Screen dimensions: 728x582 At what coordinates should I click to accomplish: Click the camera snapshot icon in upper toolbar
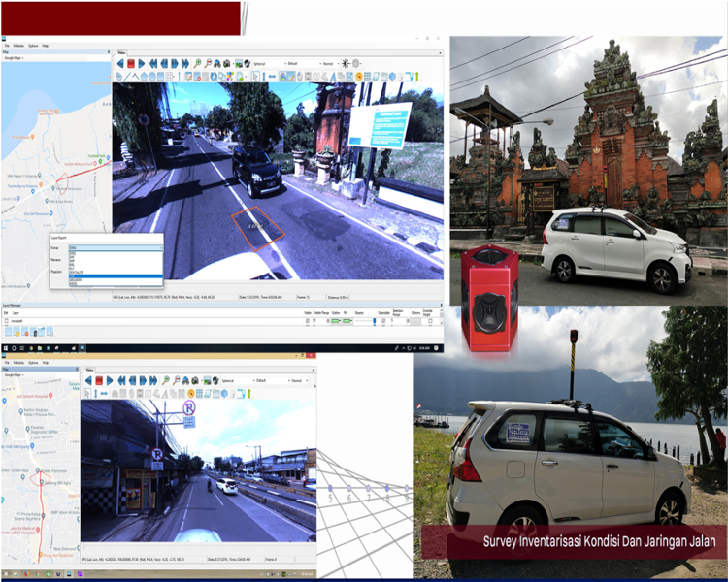coord(227,64)
